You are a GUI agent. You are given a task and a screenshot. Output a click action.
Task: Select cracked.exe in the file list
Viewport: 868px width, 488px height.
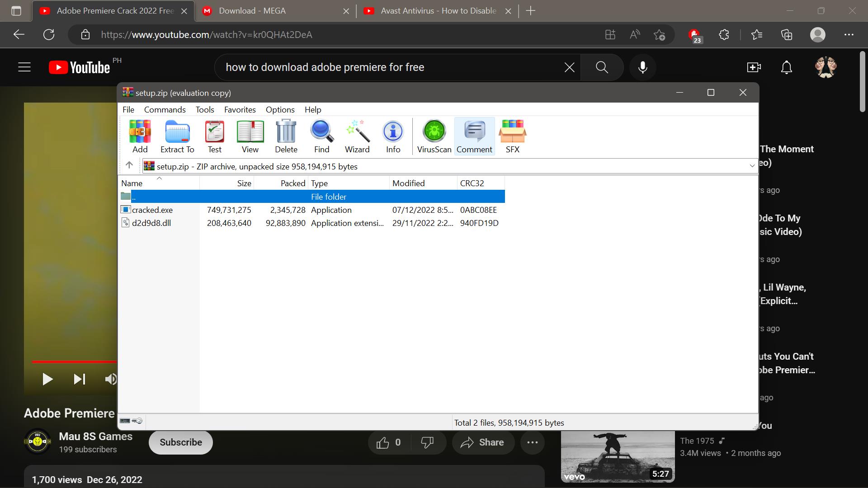click(152, 210)
